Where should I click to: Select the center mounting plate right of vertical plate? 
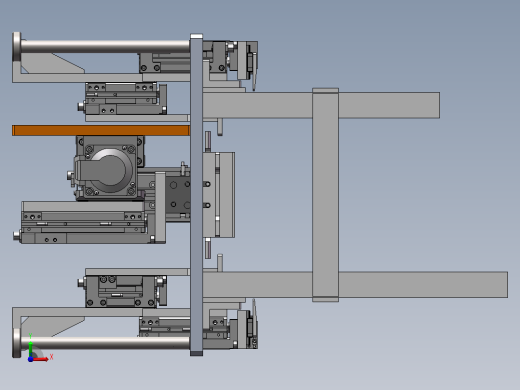[219, 195]
